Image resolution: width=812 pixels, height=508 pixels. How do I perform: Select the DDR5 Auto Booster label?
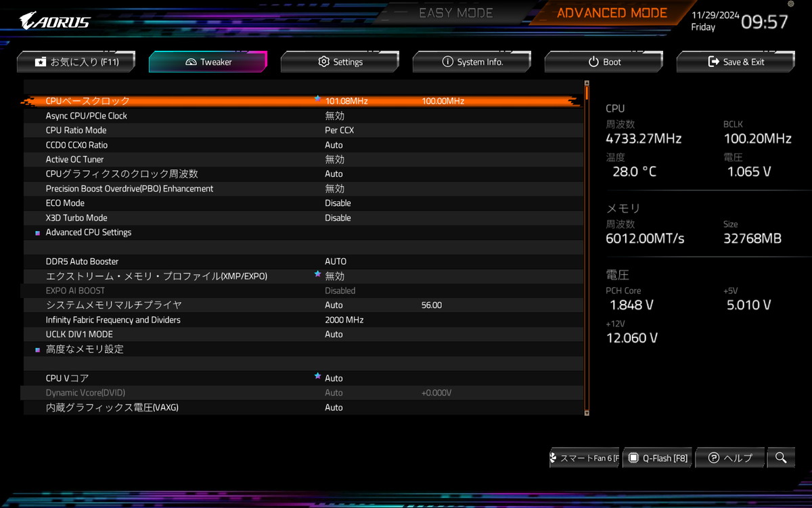pos(82,261)
